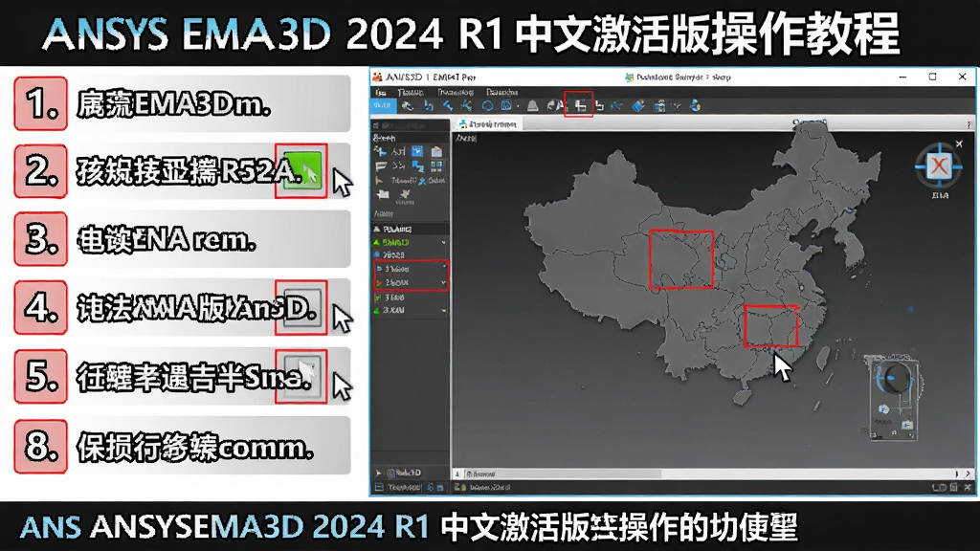The image size is (980, 551).
Task: Click the green cursor button in step 2
Action: click(x=301, y=171)
